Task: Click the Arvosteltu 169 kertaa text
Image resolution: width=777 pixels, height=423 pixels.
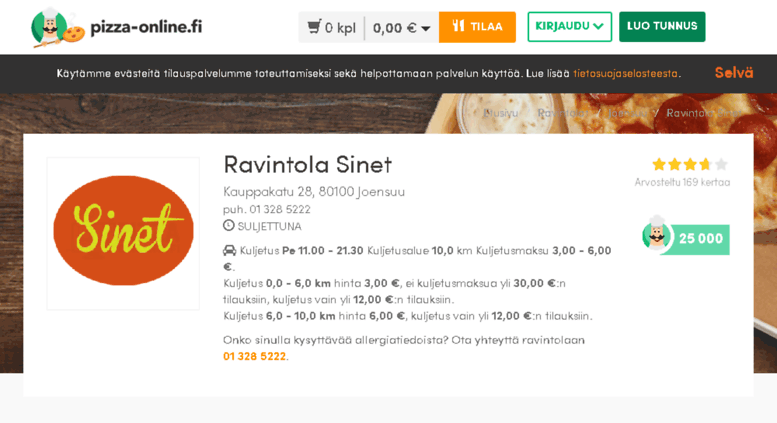Action: pyautogui.click(x=682, y=182)
